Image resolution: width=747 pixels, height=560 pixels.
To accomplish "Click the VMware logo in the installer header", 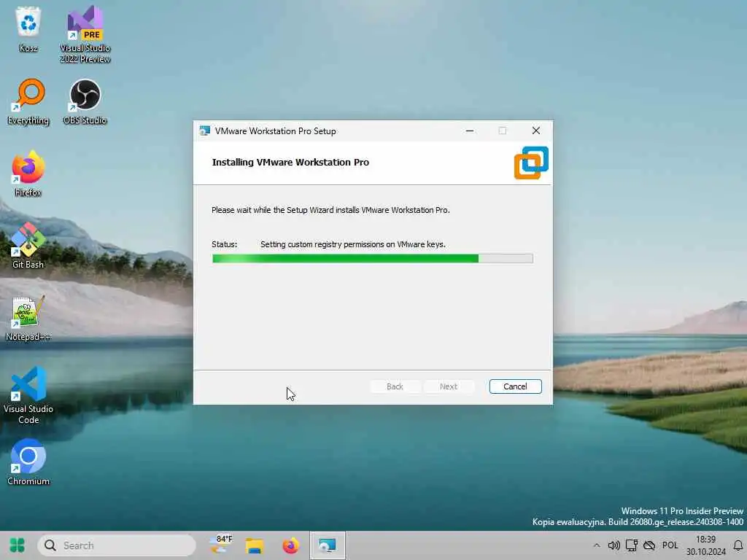I will [531, 163].
